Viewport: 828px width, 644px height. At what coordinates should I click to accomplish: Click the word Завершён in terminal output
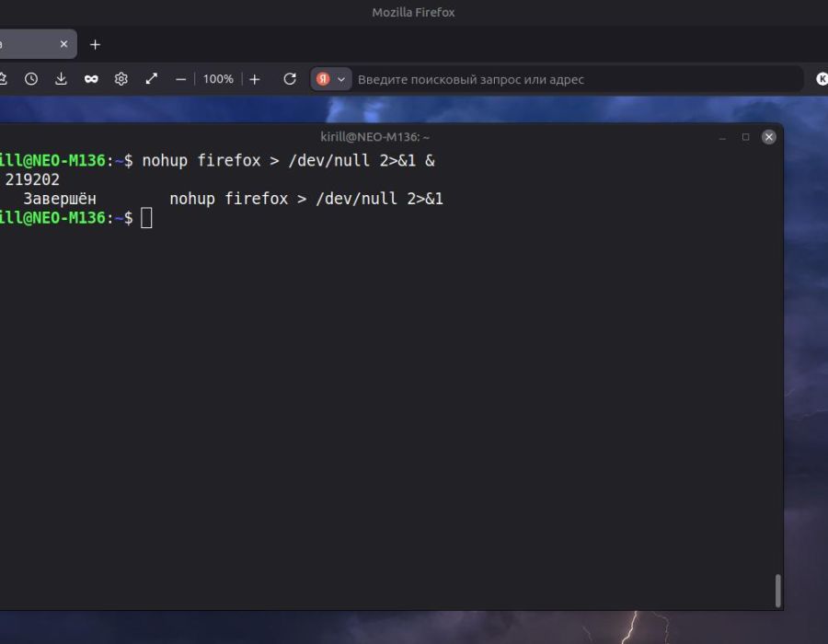point(60,199)
